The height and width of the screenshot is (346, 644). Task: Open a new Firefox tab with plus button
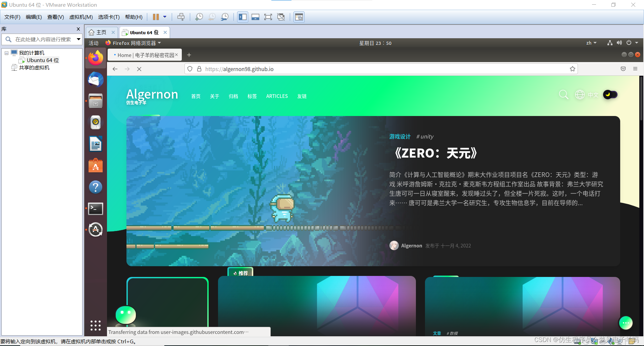[189, 55]
